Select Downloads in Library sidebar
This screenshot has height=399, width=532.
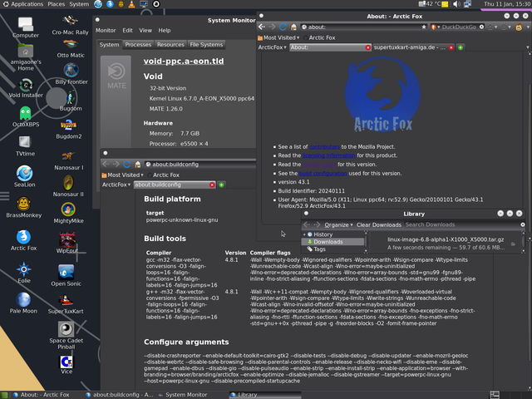332,242
